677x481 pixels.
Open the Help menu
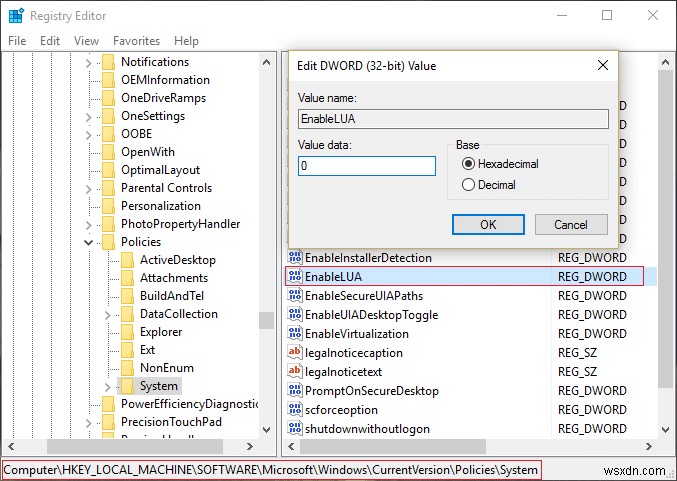click(187, 41)
